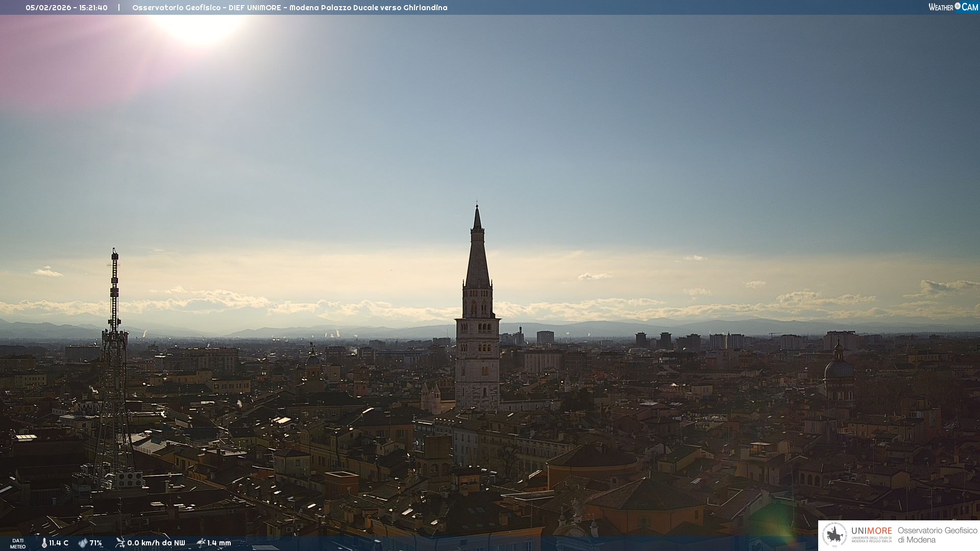Click the Osservatorio Geofisico camera title text
980x551 pixels.
[x=289, y=8]
